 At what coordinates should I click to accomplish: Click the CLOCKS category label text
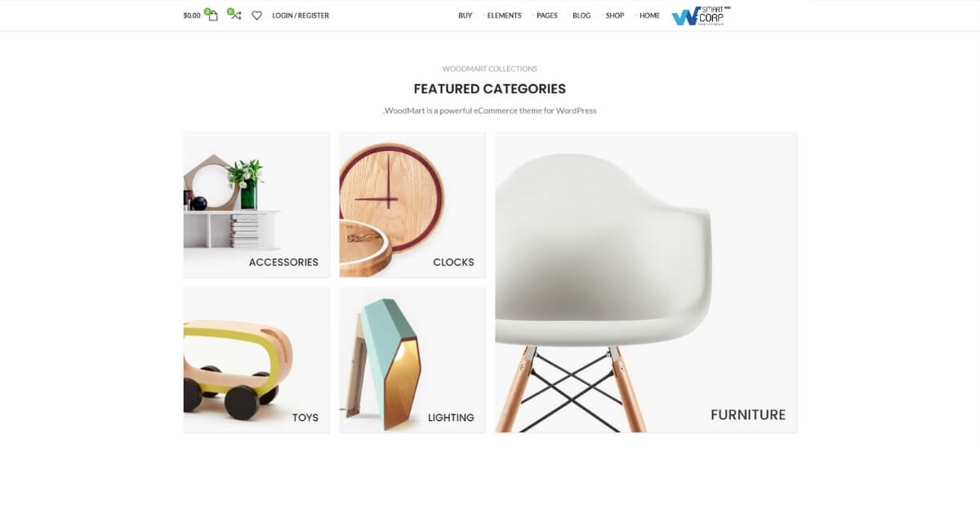[453, 262]
